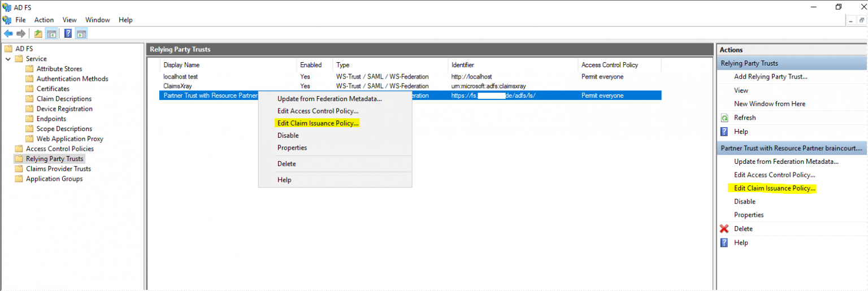Click the Claims Provider Trusts folder icon
Viewport: 868px width, 291px height.
pyautogui.click(x=19, y=169)
